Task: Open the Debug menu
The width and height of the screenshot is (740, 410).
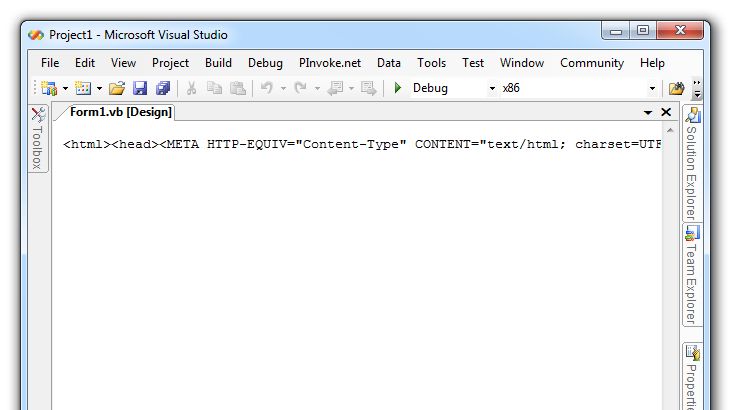Action: (x=265, y=63)
